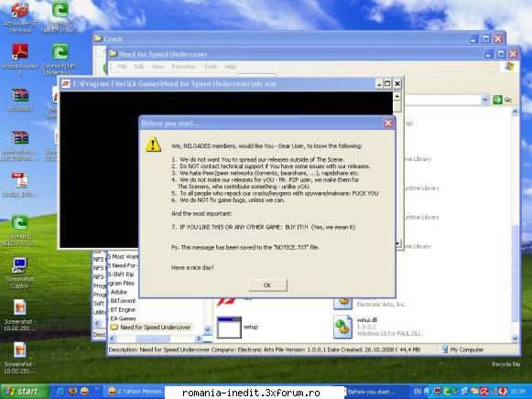Click file list scroll-down arrow in explorer
Image resolution: width=532 pixels, height=399 pixels.
[x=515, y=338]
